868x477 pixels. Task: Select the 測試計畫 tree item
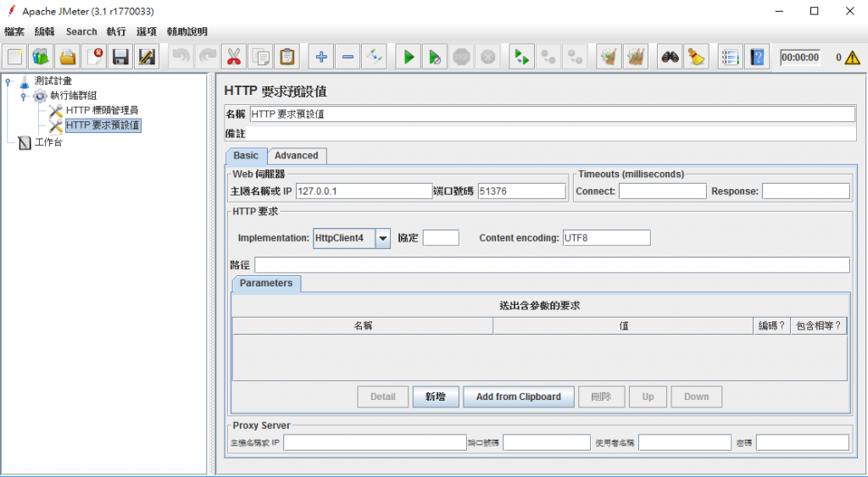pyautogui.click(x=53, y=80)
